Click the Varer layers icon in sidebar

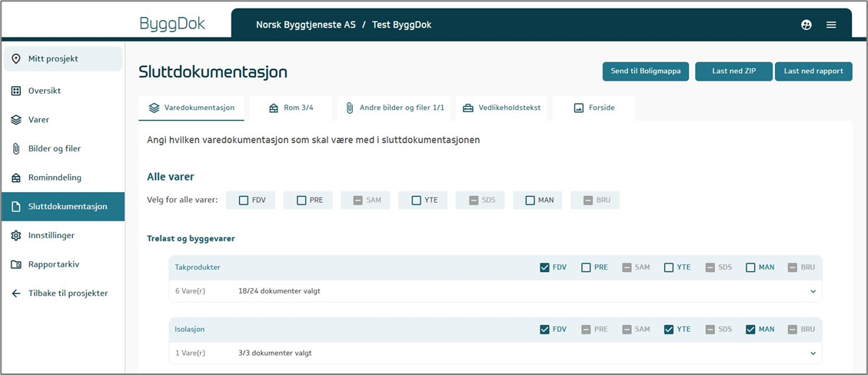click(x=16, y=120)
